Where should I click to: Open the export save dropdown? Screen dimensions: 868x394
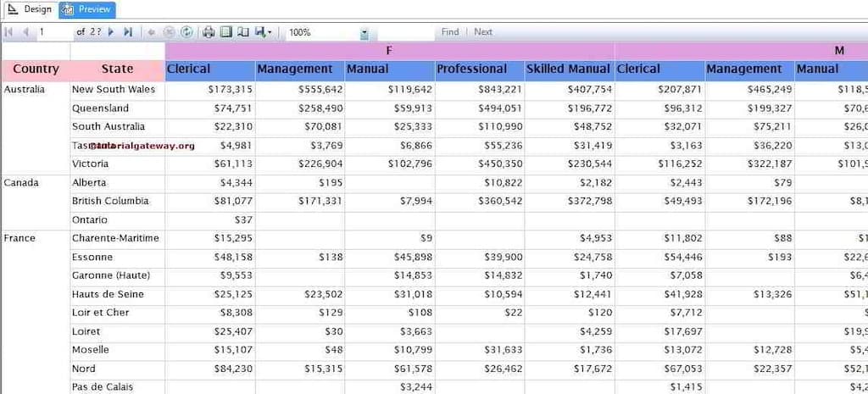(263, 32)
